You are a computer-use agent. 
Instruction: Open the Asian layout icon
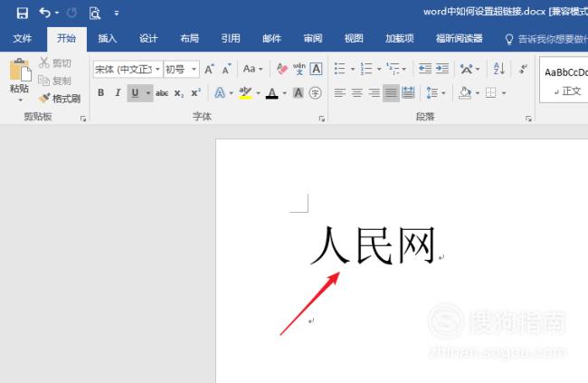[x=467, y=69]
